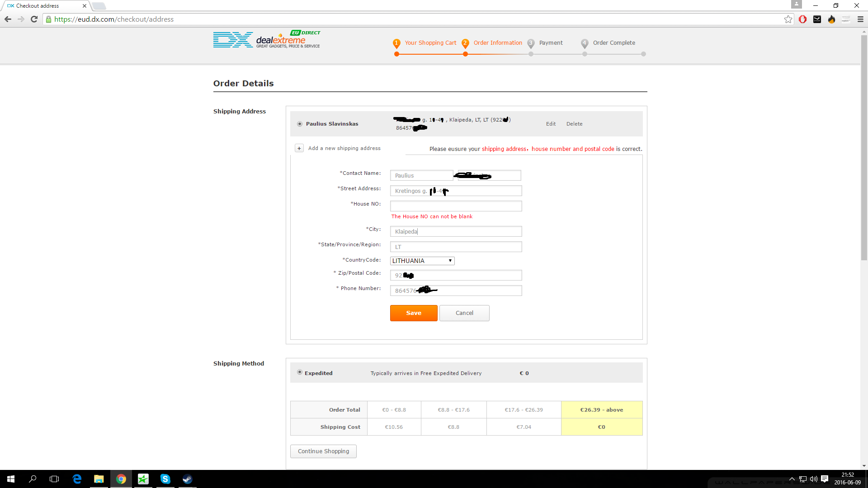Select the Expedited shipping radio button
868x488 pixels.
[x=300, y=372]
